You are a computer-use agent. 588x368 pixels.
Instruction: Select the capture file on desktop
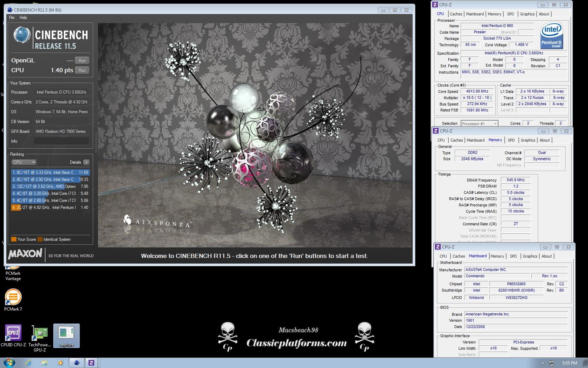tap(66, 336)
